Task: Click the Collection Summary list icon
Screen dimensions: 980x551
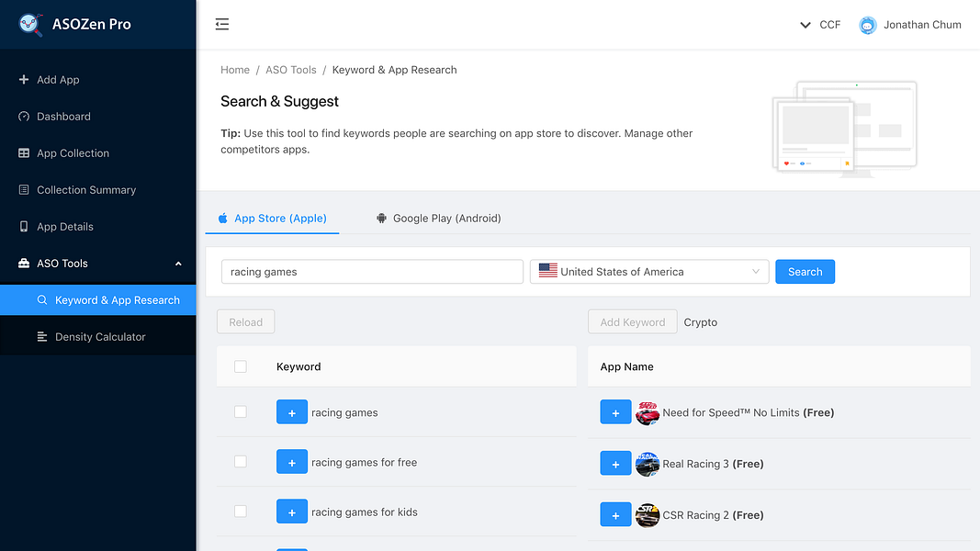Action: click(x=24, y=190)
